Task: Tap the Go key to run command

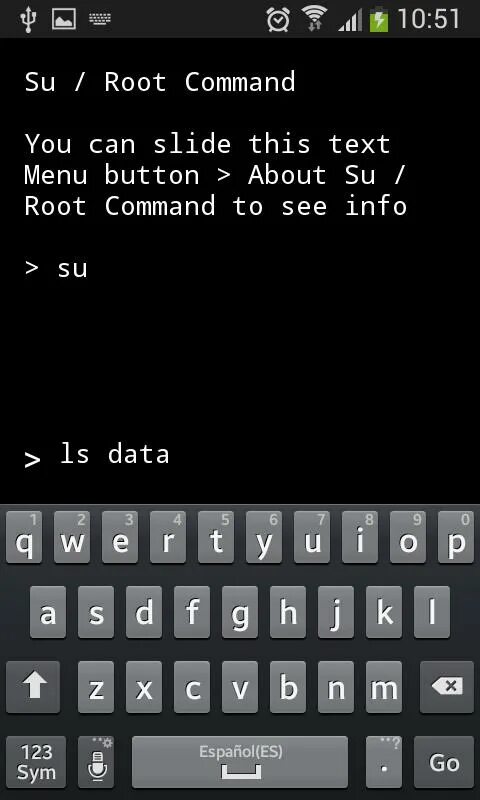Action: [x=444, y=762]
